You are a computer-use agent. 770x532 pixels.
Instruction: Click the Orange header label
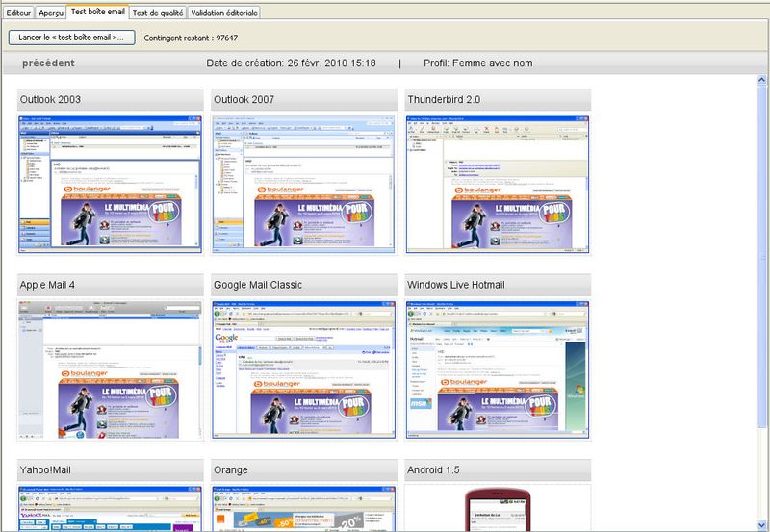pyautogui.click(x=230, y=470)
